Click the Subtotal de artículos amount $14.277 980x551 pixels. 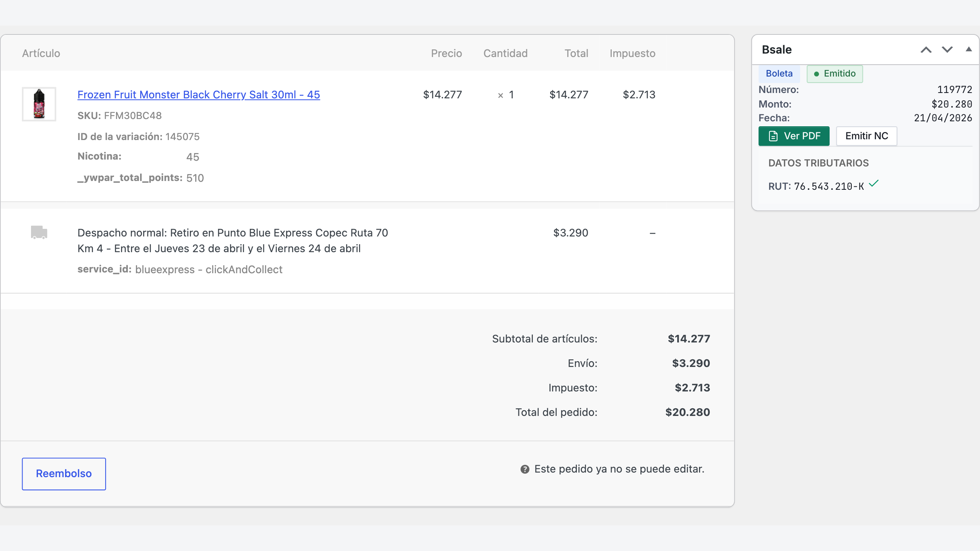click(x=689, y=339)
